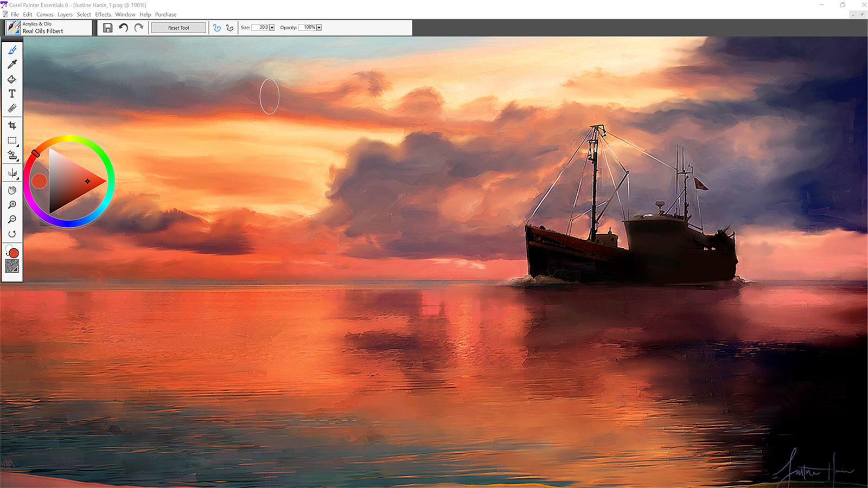Open the Layers menu

pyautogui.click(x=65, y=15)
